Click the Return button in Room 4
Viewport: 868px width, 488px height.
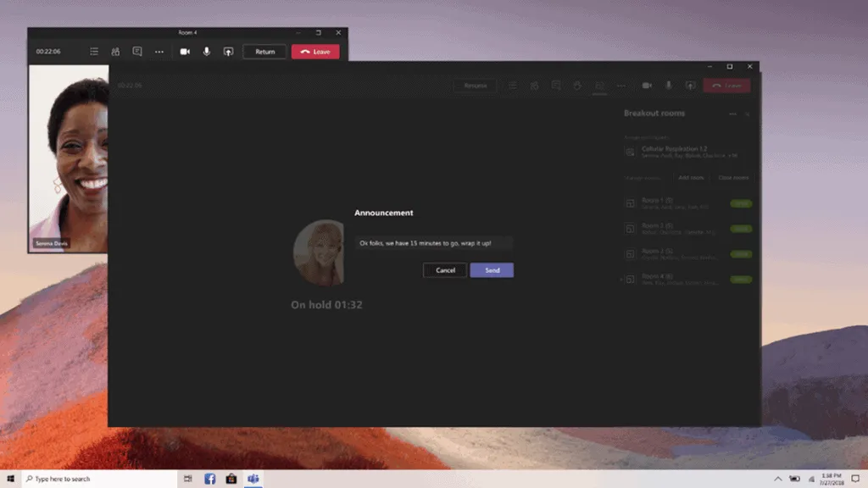pos(264,52)
